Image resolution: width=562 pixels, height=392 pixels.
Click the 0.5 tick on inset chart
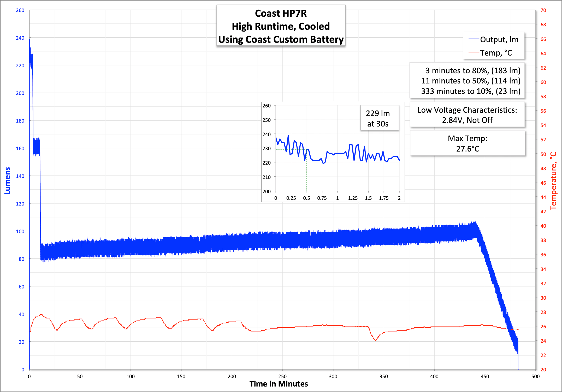(306, 198)
